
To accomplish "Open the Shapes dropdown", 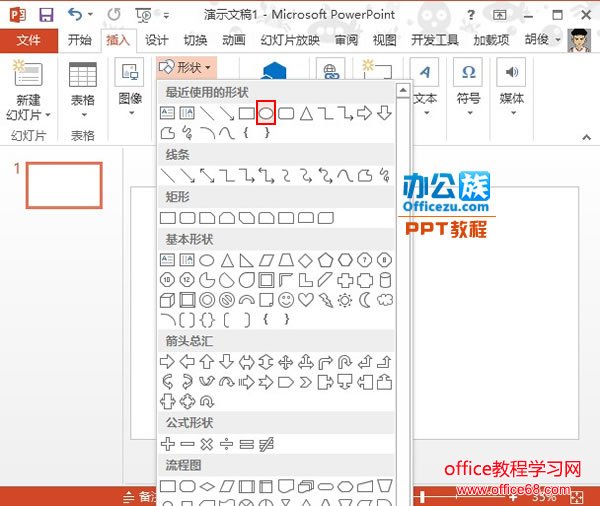I will coord(186,68).
